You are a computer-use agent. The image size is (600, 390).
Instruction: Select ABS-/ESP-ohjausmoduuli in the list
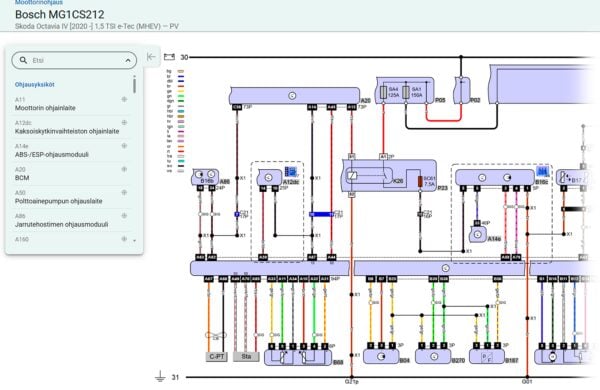click(52, 155)
